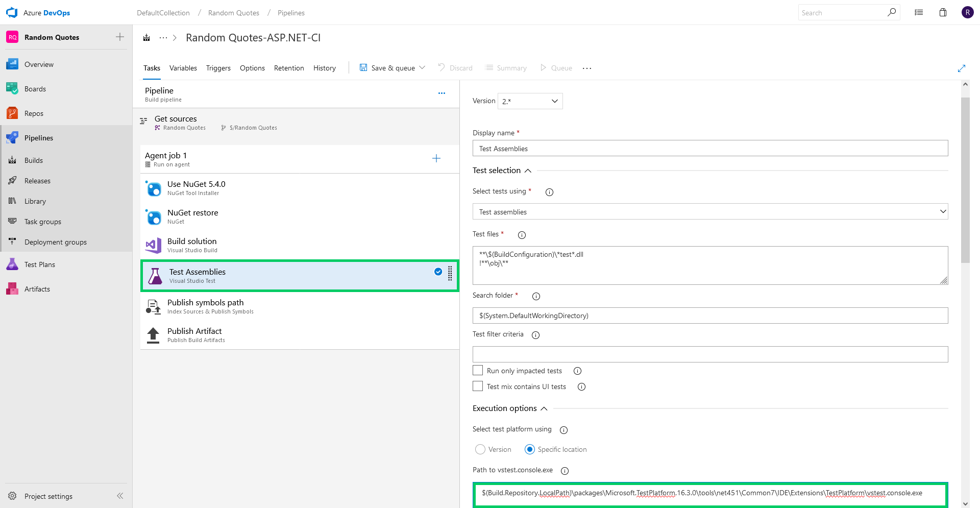This screenshot has width=980, height=508.
Task: Click the Search folder input field
Action: pos(710,316)
